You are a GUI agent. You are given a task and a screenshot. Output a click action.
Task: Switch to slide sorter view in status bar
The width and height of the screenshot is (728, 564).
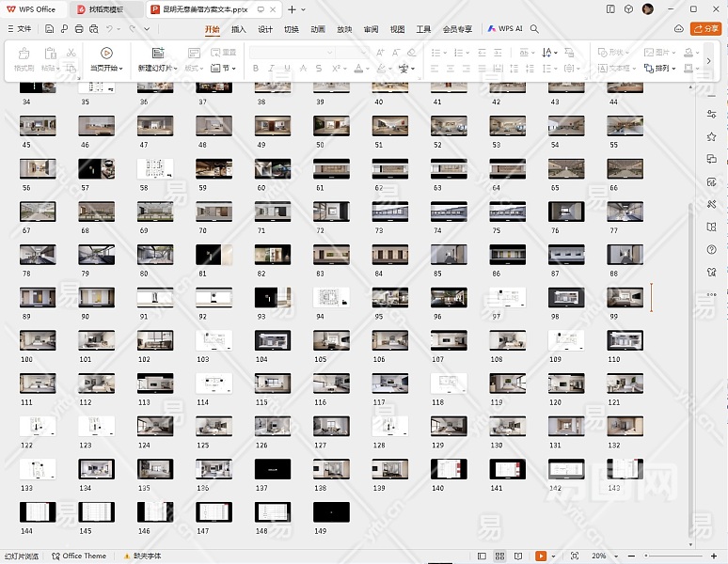[x=500, y=556]
